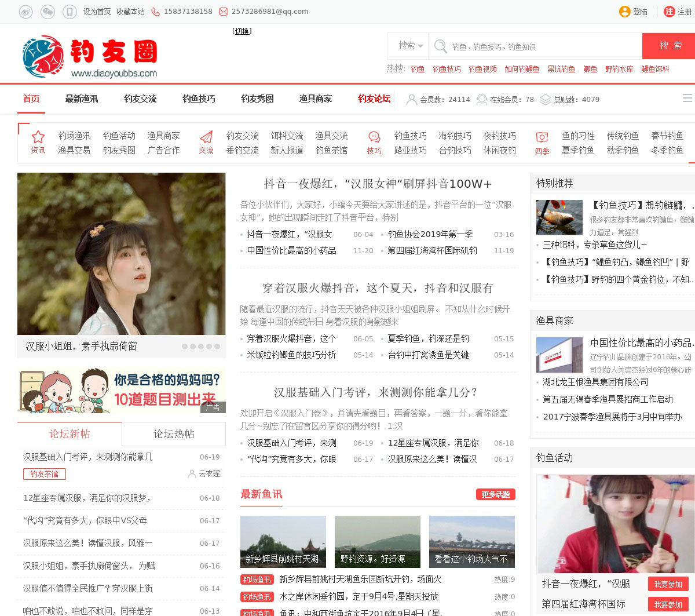Click the Weibo icon in top bar
This screenshot has width=695, height=616.
click(25, 12)
